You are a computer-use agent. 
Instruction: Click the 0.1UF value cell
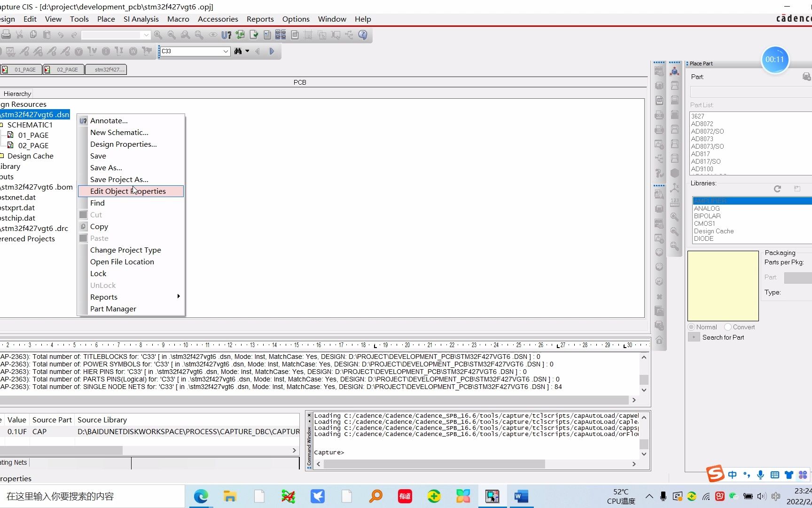17,431
